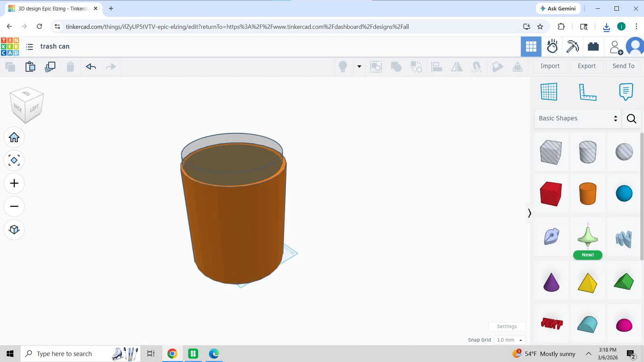
Task: Open the Basic Shapes library dropdown
Action: coord(578,118)
